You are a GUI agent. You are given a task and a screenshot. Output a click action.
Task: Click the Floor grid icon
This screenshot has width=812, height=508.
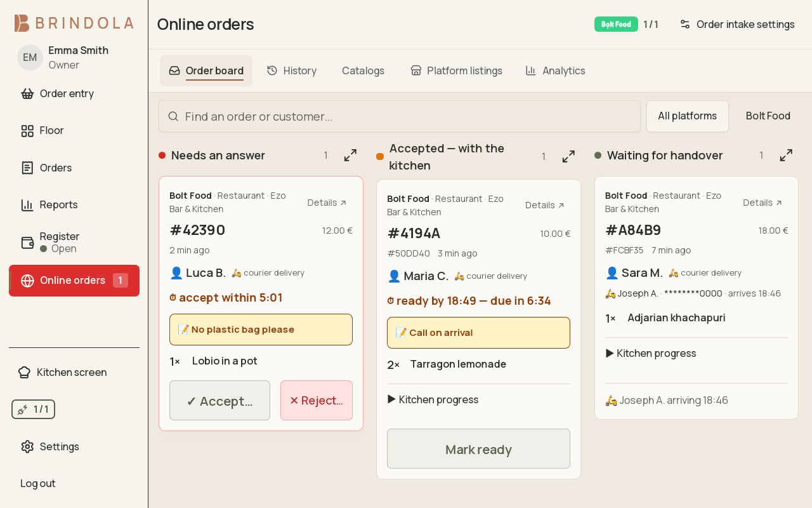[x=27, y=131]
